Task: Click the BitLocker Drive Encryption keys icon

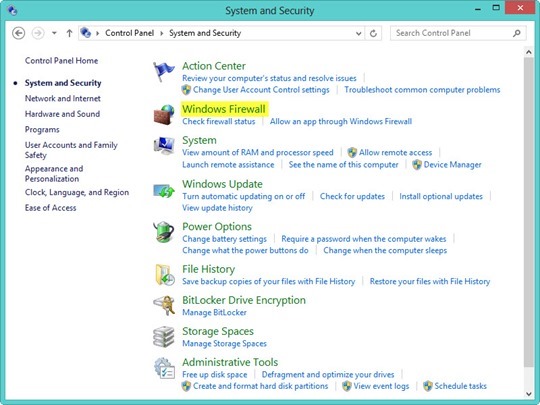Action: coord(164,305)
